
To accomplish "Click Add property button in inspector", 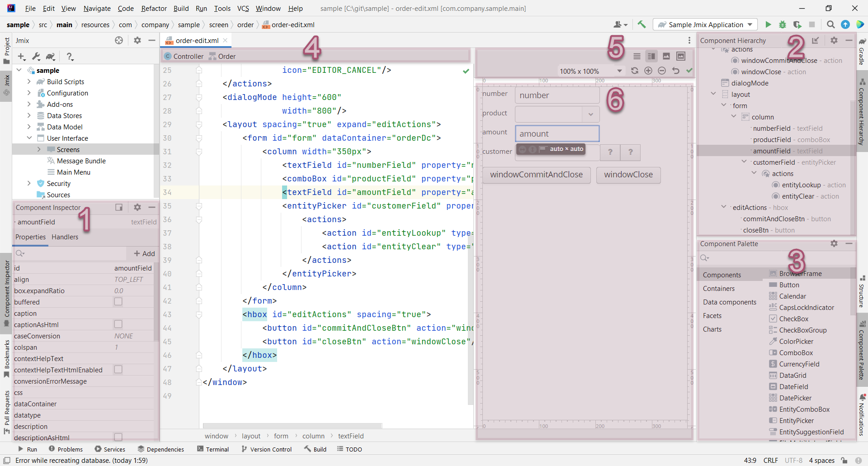I will coord(144,253).
